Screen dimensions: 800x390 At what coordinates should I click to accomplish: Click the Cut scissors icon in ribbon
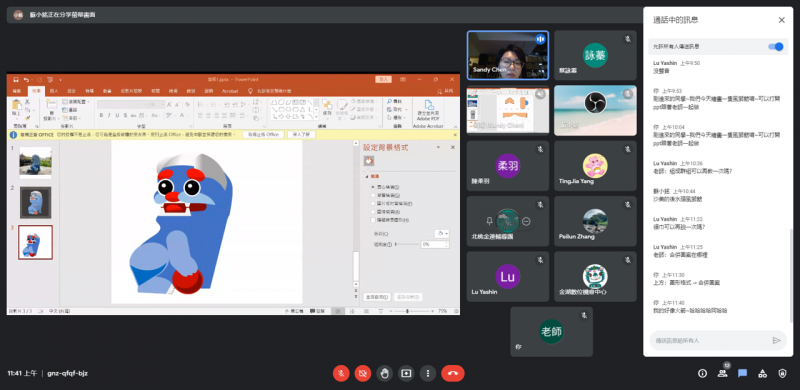[x=27, y=102]
